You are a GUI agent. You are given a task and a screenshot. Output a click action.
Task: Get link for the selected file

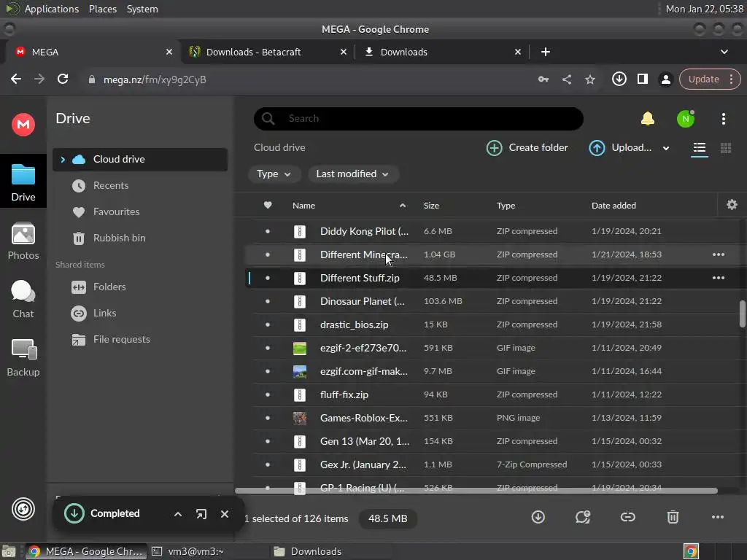(x=627, y=517)
